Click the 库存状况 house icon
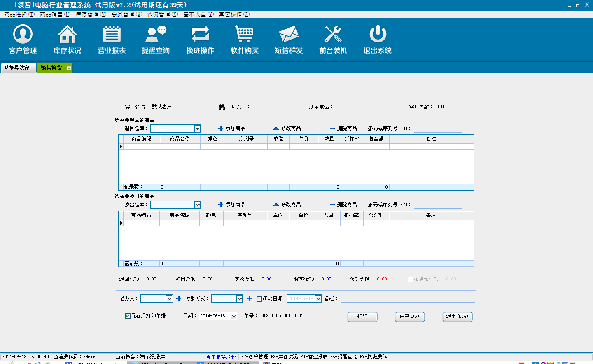This screenshot has height=364, width=593. [67, 35]
